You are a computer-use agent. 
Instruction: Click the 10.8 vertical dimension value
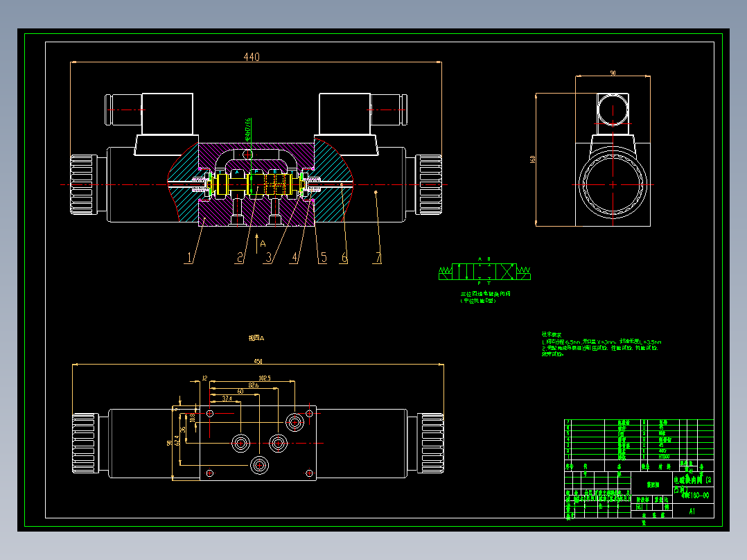[x=192, y=417]
